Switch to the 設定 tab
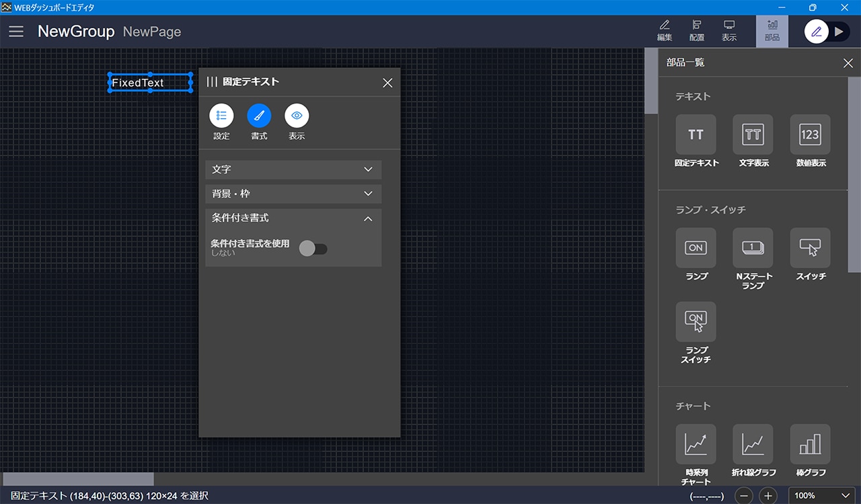 (221, 116)
